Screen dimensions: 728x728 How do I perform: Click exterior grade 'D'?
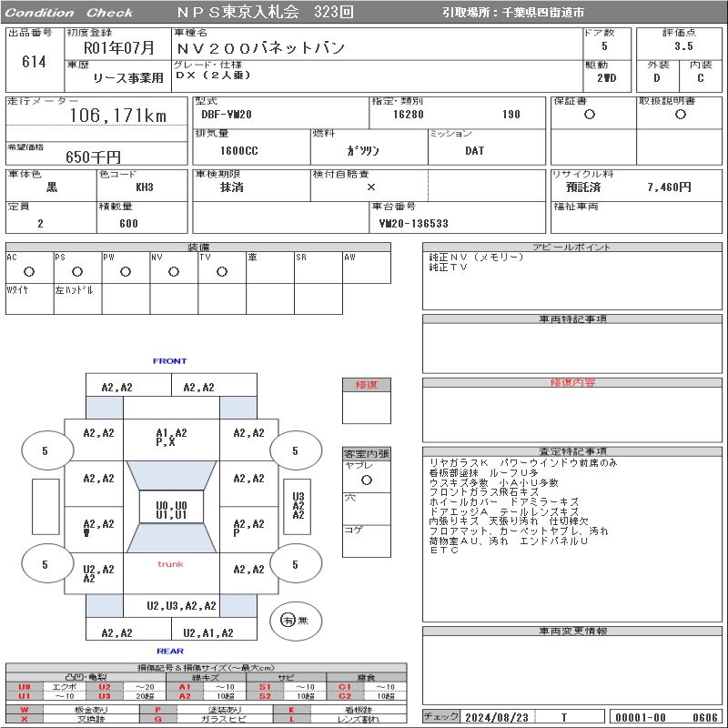pyautogui.click(x=656, y=78)
